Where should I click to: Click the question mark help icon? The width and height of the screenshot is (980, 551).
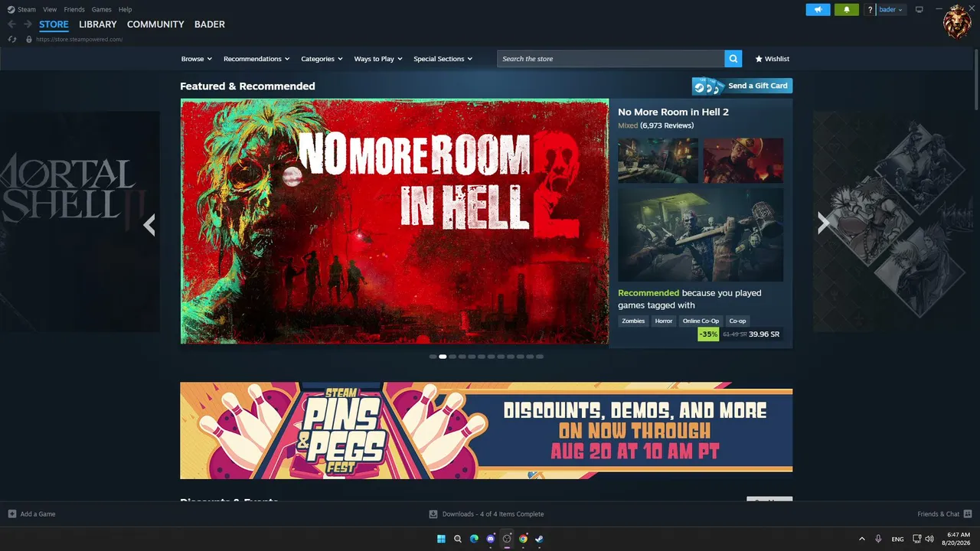click(x=870, y=10)
